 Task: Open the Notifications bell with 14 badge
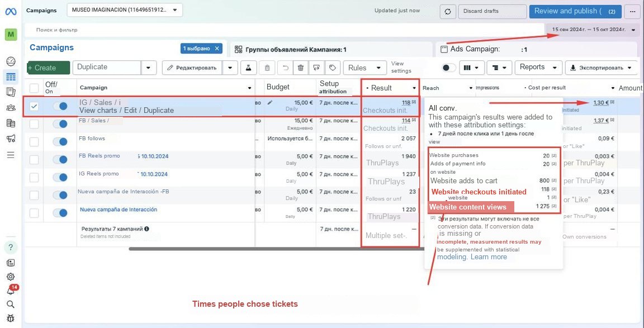pyautogui.click(x=11, y=290)
